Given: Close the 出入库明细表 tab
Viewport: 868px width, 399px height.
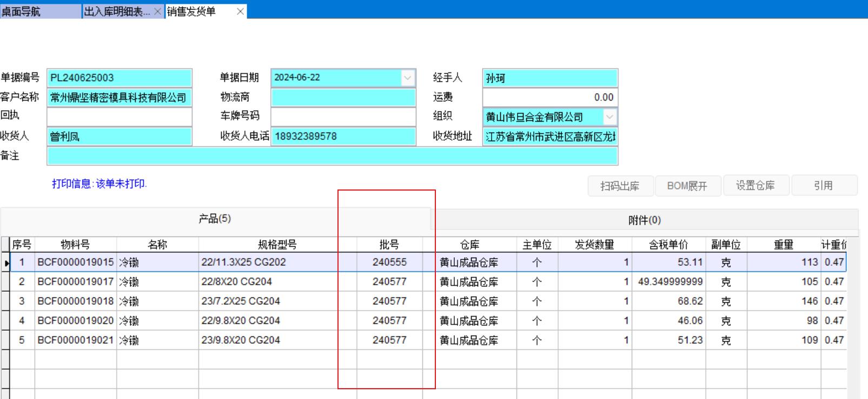Looking at the screenshot, I should click(157, 11).
